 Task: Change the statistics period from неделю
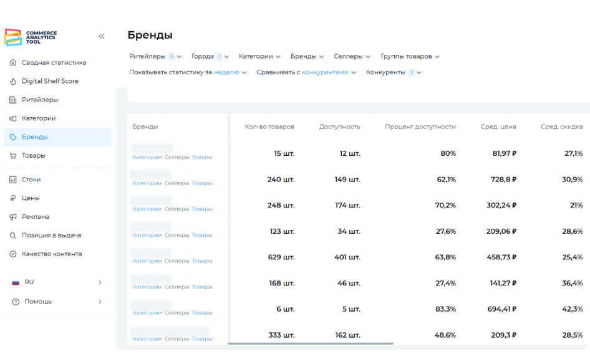(230, 72)
